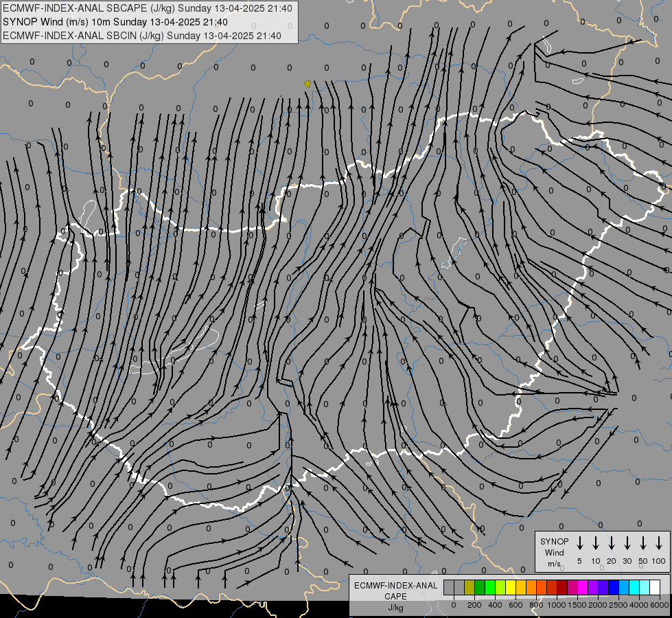The height and width of the screenshot is (618, 672).
Task: Click the 50 m/s wind arrow in legend
Action: tap(643, 543)
